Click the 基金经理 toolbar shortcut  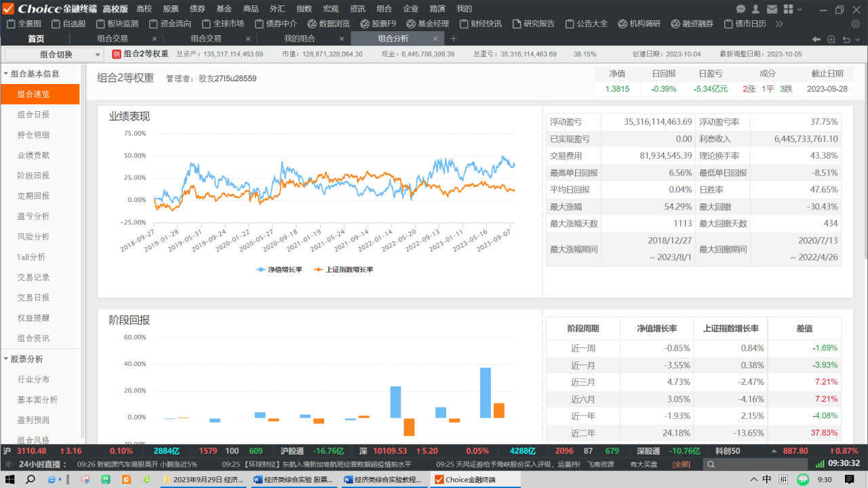point(427,24)
